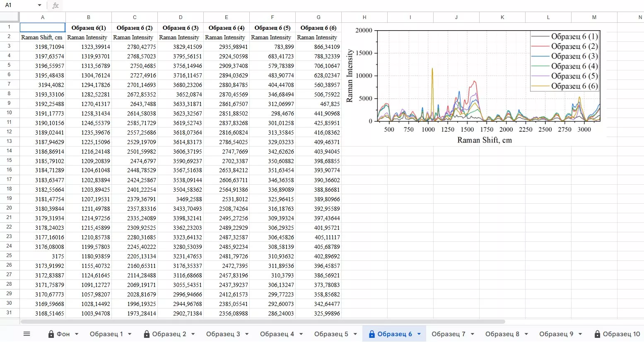This screenshot has height=342, width=644.
Task: Click cell with value 3175
Action: [x=43, y=256]
